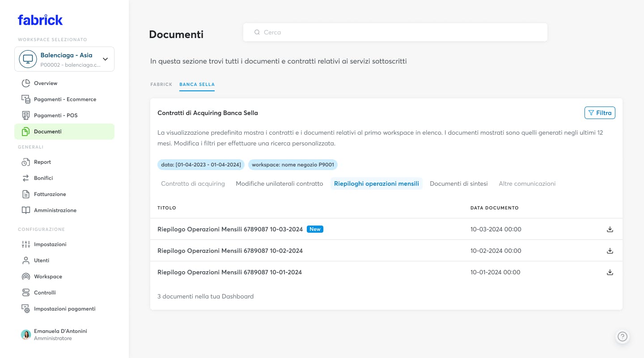Go to Workspace settings
Viewport: 644px width, 358px height.
64,277
